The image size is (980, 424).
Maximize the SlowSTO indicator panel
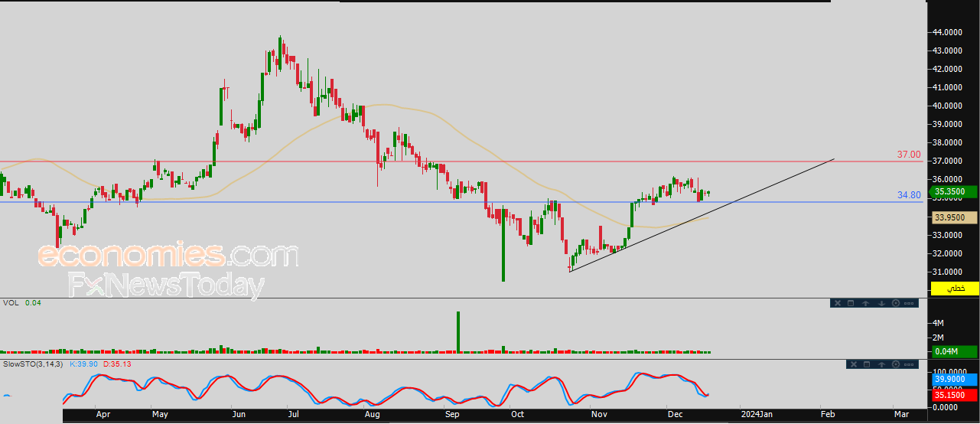click(x=867, y=364)
